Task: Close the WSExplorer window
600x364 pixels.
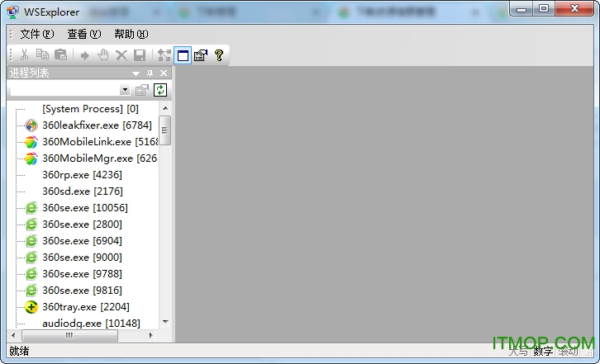Action: [574, 9]
